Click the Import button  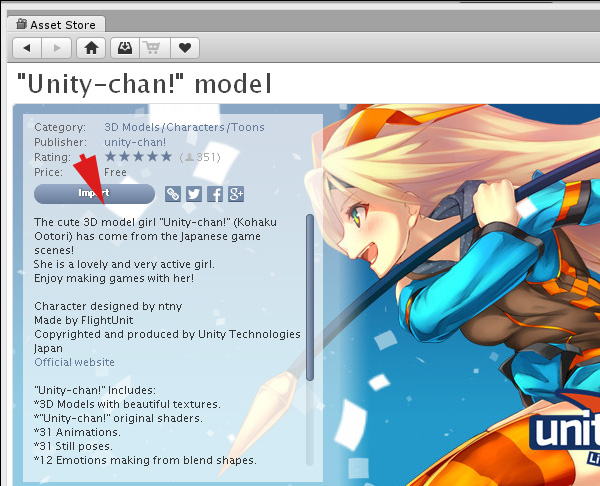[95, 194]
